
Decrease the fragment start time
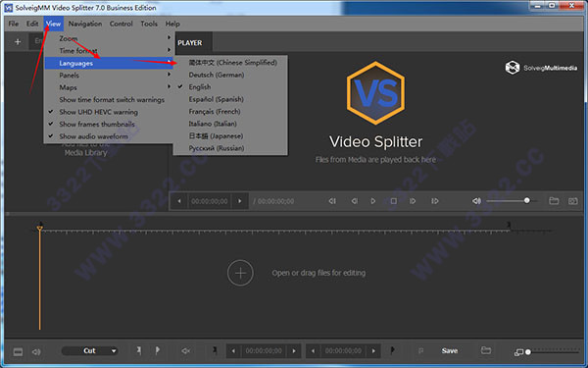coord(233,351)
